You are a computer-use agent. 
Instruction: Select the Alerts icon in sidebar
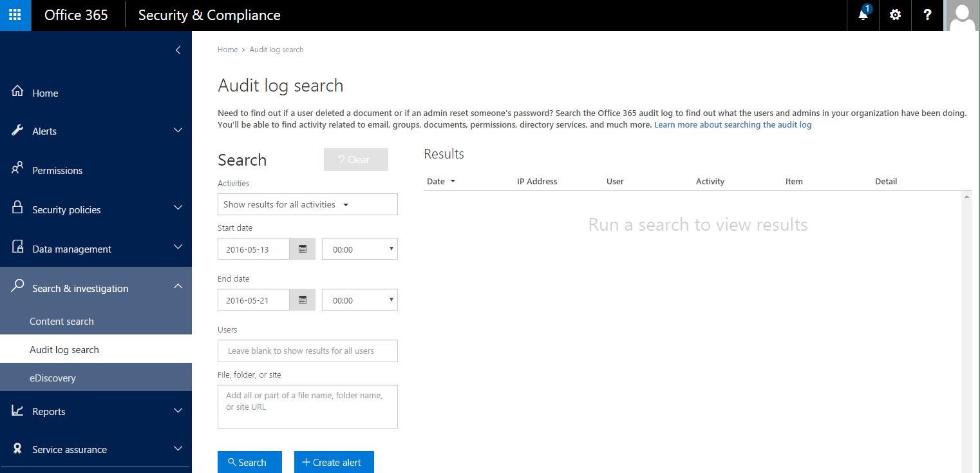click(x=17, y=130)
